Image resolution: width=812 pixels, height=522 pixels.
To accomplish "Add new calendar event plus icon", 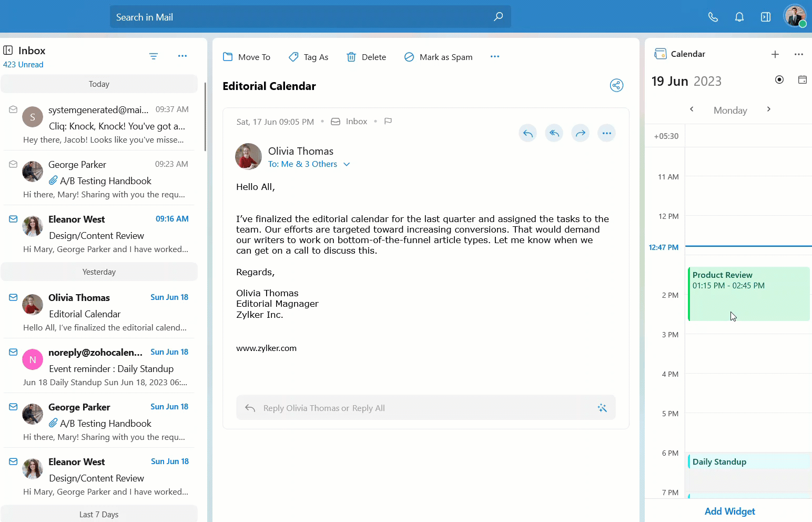I will click(775, 54).
